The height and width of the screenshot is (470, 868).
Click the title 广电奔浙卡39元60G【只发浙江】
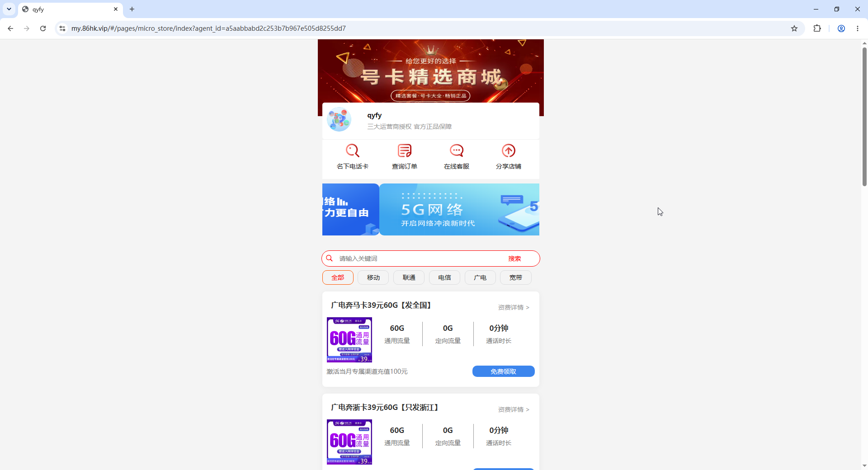click(385, 408)
